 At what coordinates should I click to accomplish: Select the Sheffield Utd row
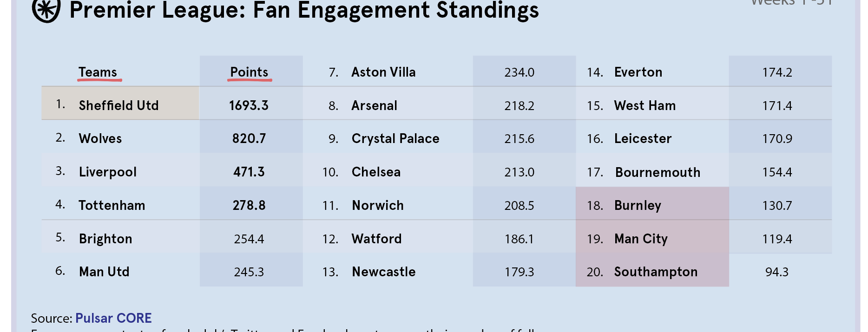[118, 105]
